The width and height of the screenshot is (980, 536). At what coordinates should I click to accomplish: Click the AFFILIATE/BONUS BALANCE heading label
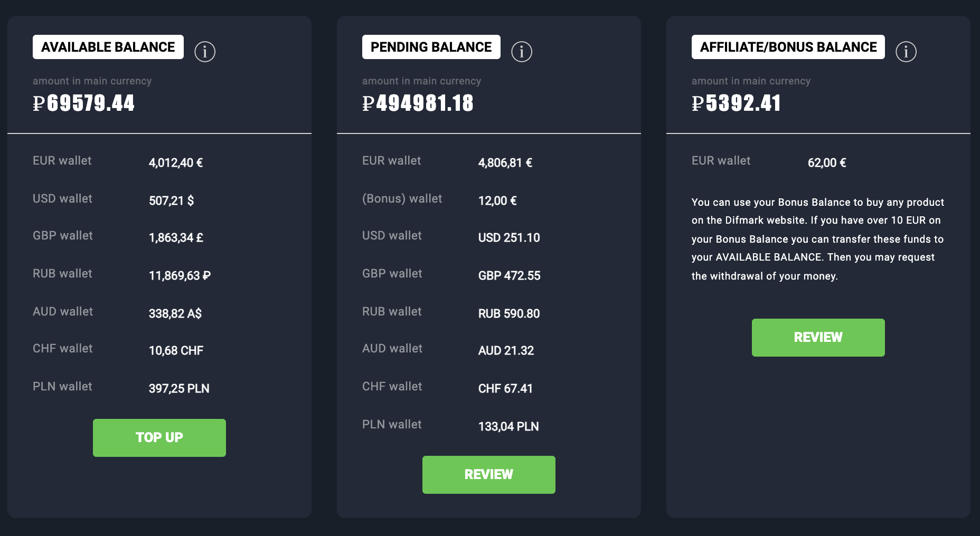(x=788, y=47)
